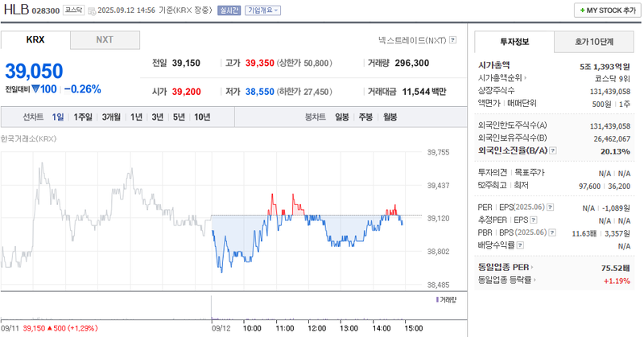
Task: Click the 11:00 time axis label
Action: pos(285,328)
